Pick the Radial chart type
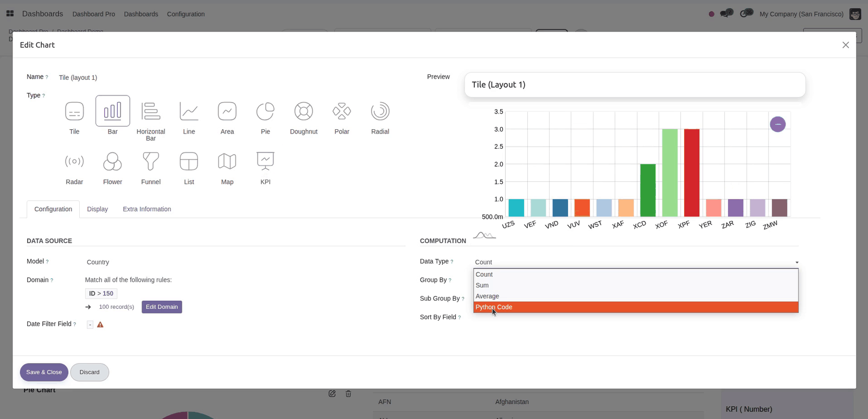This screenshot has width=868, height=419. click(x=380, y=111)
